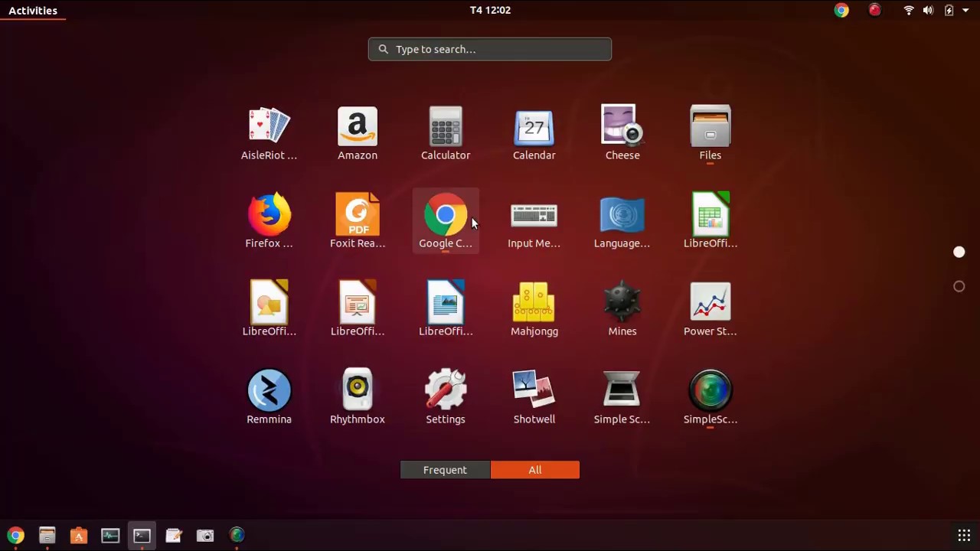980x551 pixels.
Task: Open Simple Scan scanner app
Action: 622,398
